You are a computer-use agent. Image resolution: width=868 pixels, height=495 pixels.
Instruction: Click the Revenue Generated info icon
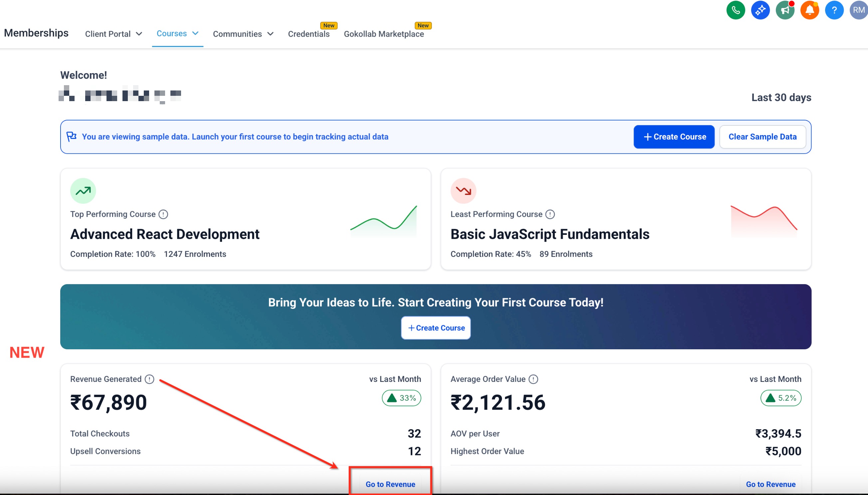(x=149, y=379)
